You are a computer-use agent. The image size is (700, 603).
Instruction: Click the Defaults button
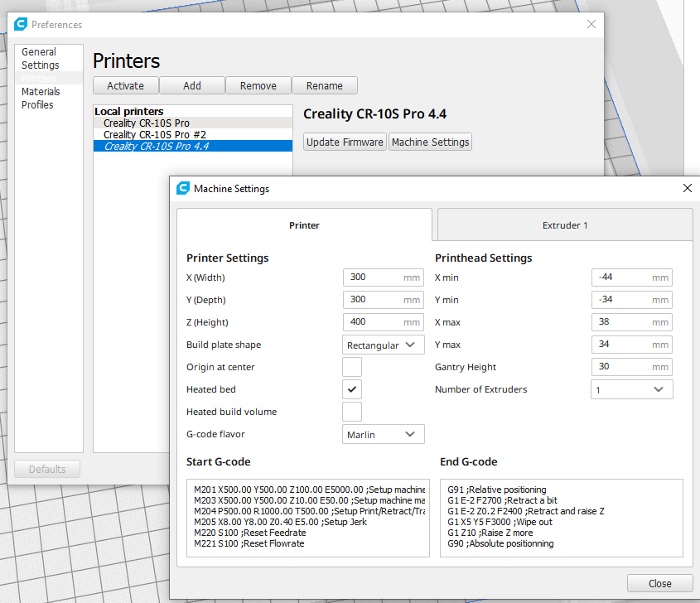(47, 469)
